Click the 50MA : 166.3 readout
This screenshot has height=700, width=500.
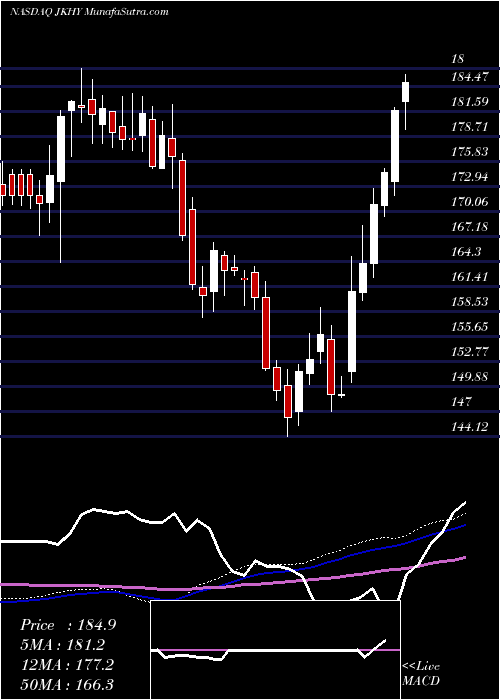point(66,684)
